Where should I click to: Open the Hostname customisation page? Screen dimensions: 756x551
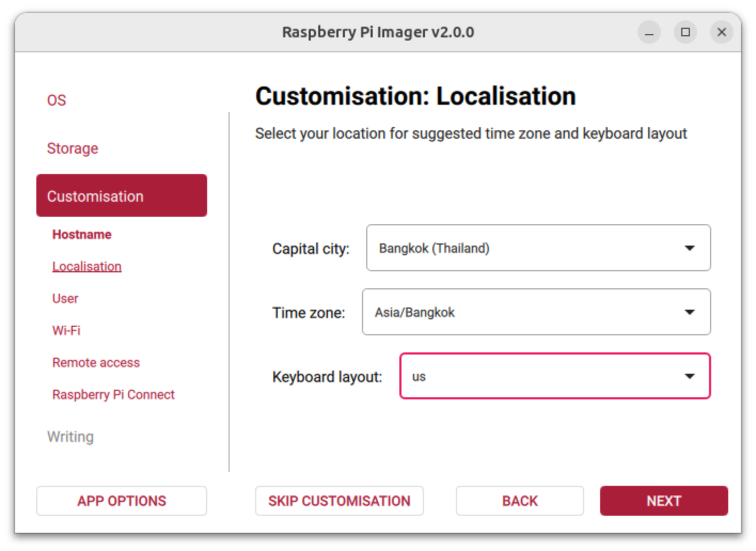82,234
